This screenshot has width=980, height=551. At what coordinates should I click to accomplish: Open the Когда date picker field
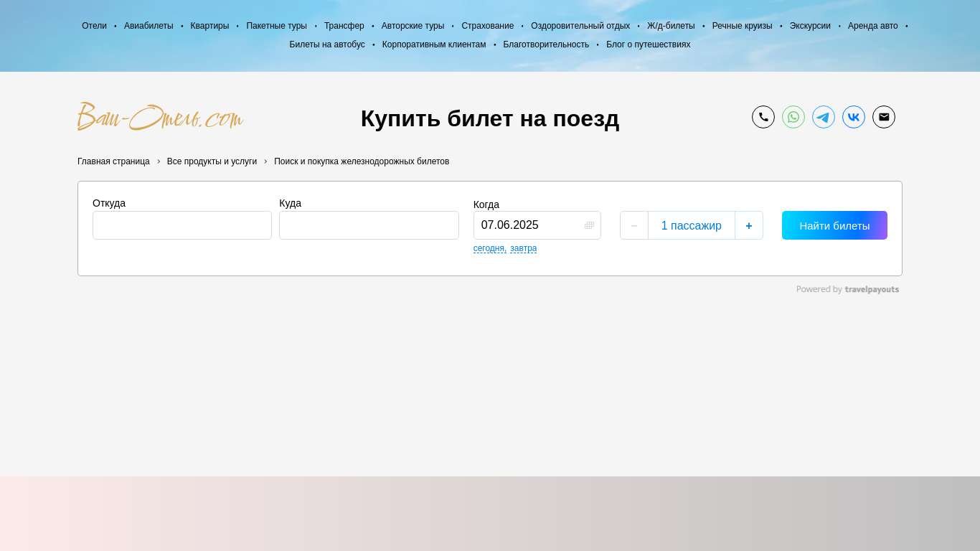529,225
